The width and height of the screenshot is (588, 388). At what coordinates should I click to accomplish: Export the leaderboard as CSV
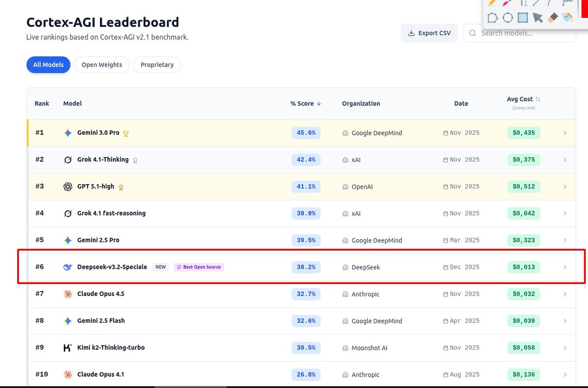point(429,33)
